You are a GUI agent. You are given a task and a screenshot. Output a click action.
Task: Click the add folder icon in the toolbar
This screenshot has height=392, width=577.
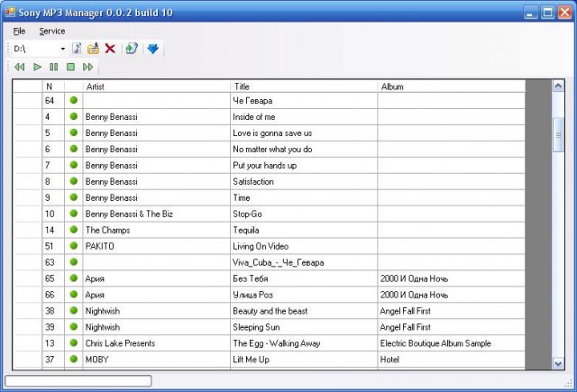(x=93, y=49)
